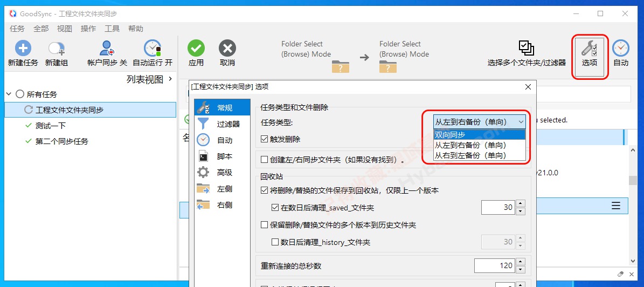Screen dimensions: 644x287
Task: Toggle the 触发删除 checkbox
Action: 264,139
